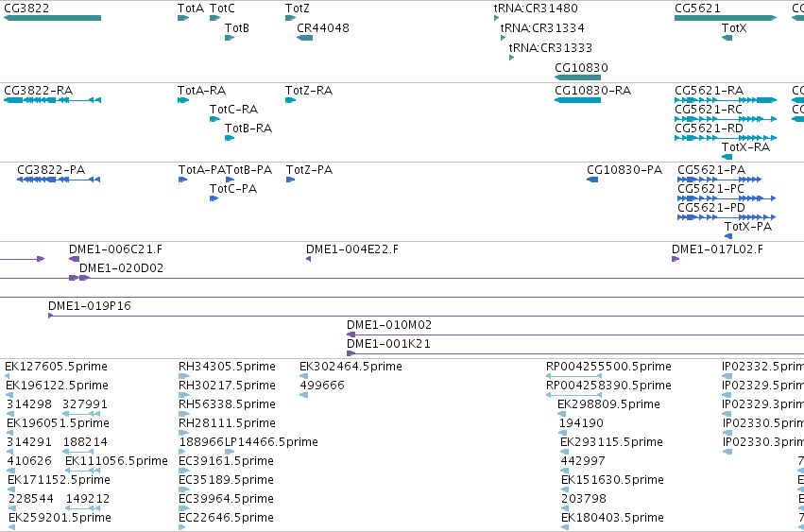The height and width of the screenshot is (532, 804).
Task: Click the EK293115.5prime EST label
Action: click(611, 442)
